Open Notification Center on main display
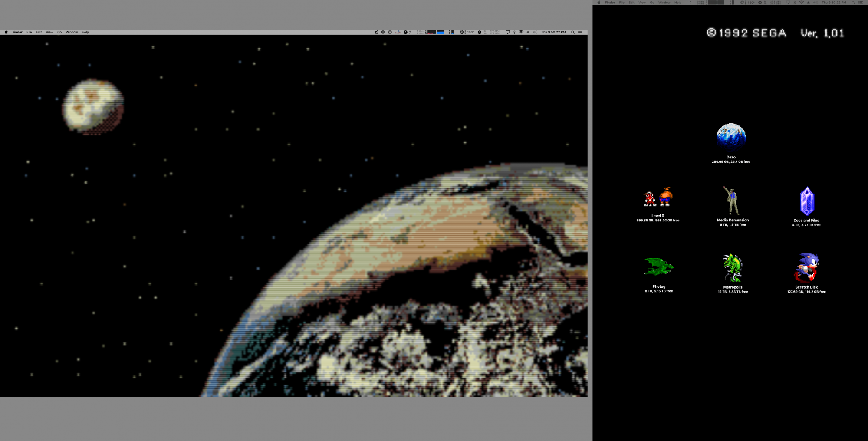Image resolution: width=868 pixels, height=441 pixels. [x=580, y=32]
